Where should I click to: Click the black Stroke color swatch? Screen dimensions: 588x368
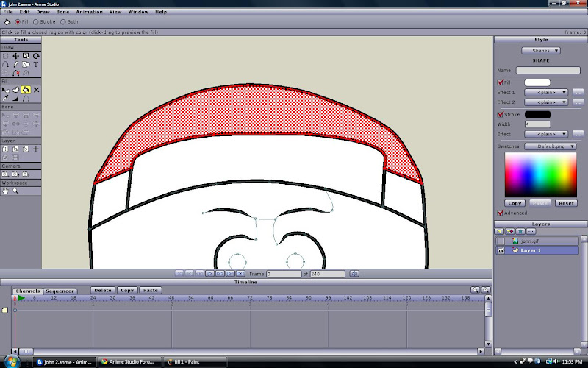[537, 115]
